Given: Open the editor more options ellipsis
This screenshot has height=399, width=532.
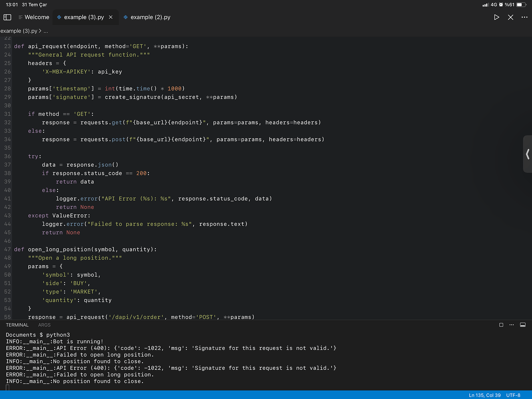Looking at the screenshot, I should [x=524, y=17].
